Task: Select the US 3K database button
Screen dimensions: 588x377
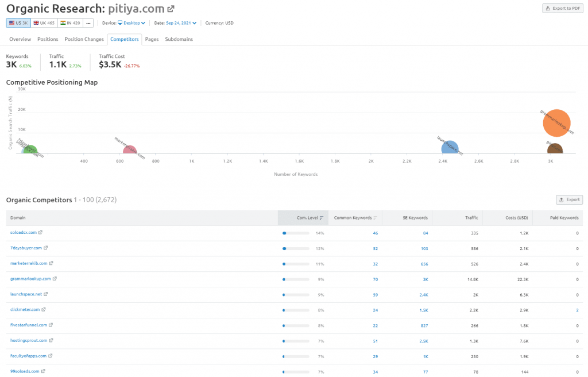Action: pos(18,23)
